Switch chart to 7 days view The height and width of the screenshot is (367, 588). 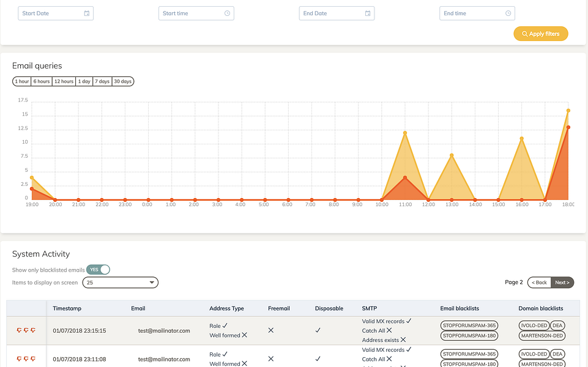click(102, 81)
